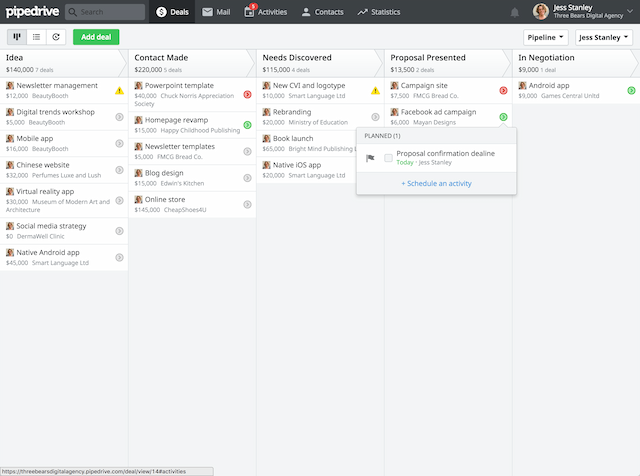Open the Rebranding deal
The image size is (640, 476).
pyautogui.click(x=292, y=112)
